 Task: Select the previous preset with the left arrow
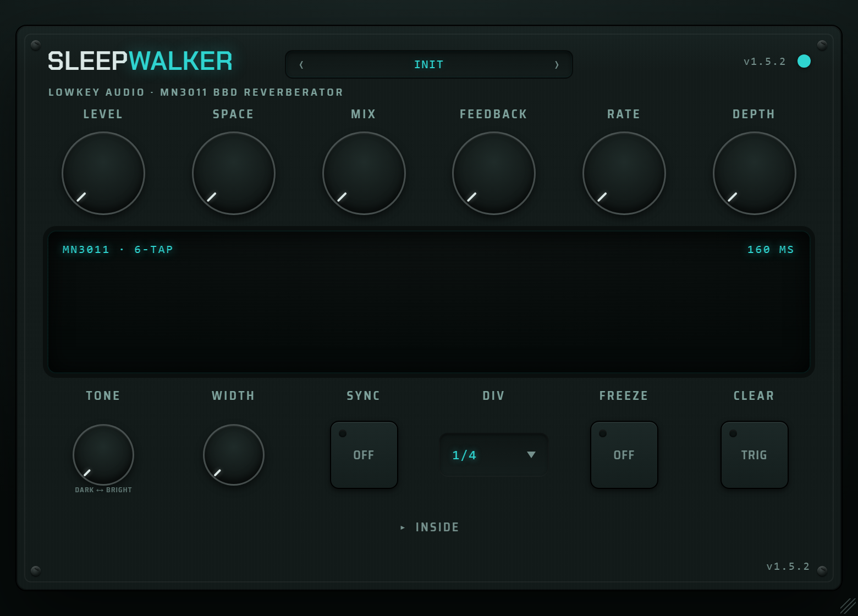coord(301,65)
